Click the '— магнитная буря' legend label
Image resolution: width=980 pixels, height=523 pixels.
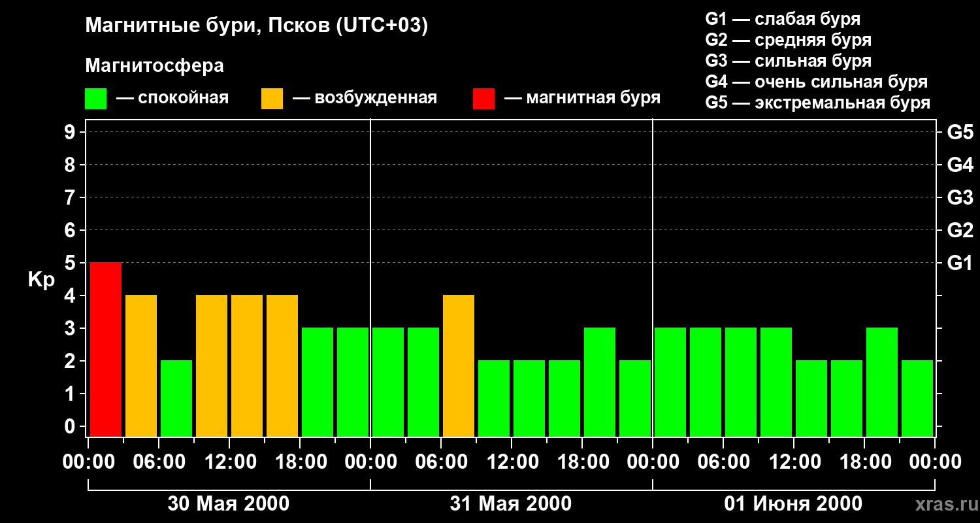582,99
